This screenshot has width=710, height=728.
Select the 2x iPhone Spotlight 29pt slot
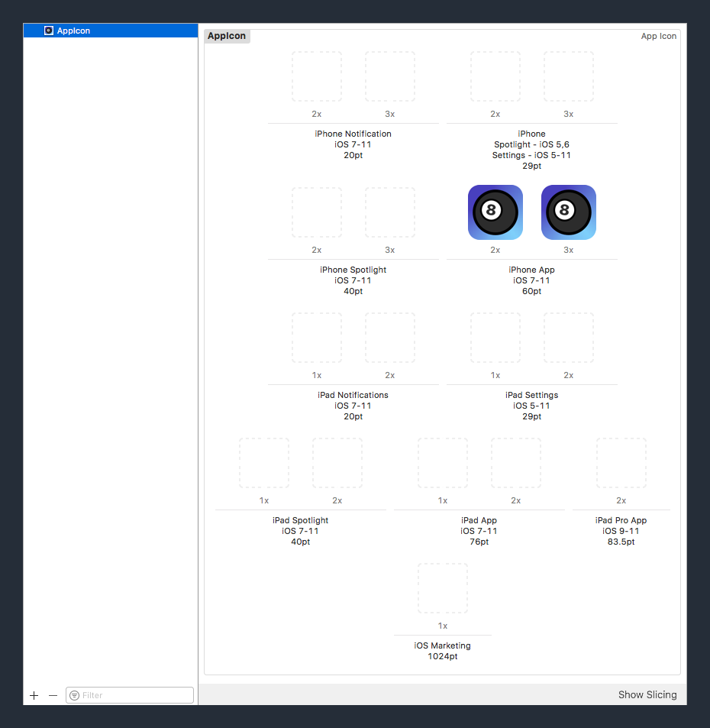(x=495, y=76)
